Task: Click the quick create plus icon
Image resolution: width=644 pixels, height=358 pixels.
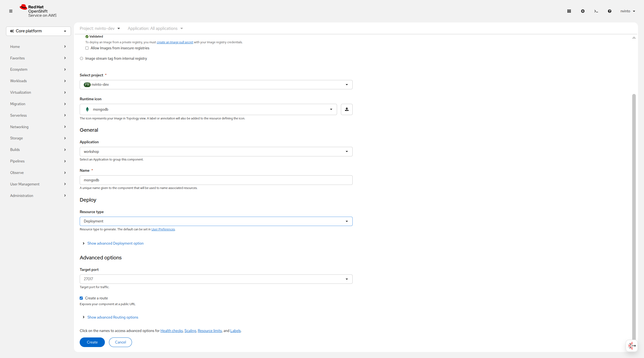Action: [x=583, y=11]
